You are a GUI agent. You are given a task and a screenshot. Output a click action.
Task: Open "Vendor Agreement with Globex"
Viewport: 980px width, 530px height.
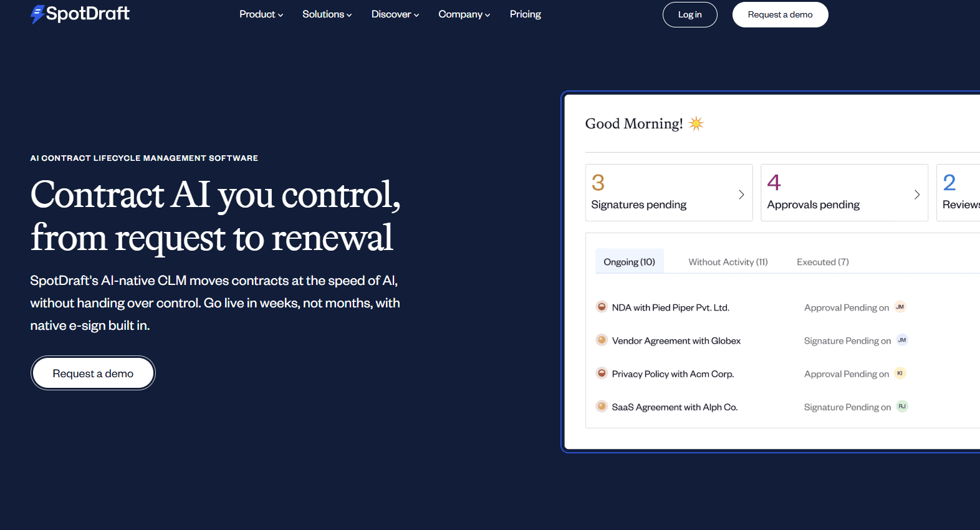tap(676, 340)
